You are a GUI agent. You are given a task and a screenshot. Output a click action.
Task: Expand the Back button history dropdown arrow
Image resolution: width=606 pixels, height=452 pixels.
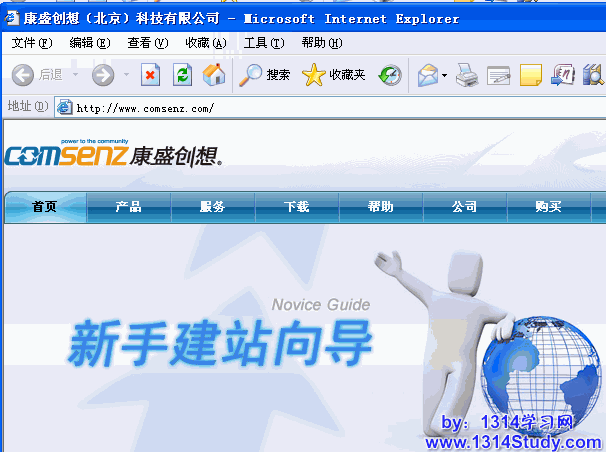pos(75,75)
